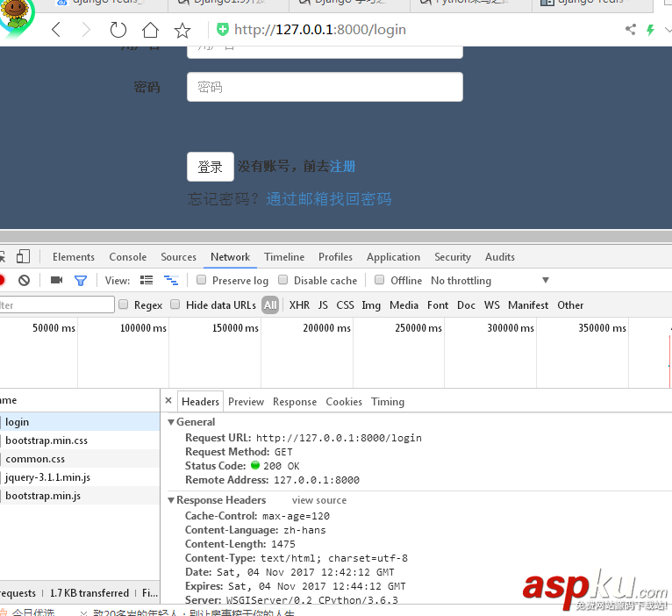Check Hide data URLs

click(x=175, y=304)
